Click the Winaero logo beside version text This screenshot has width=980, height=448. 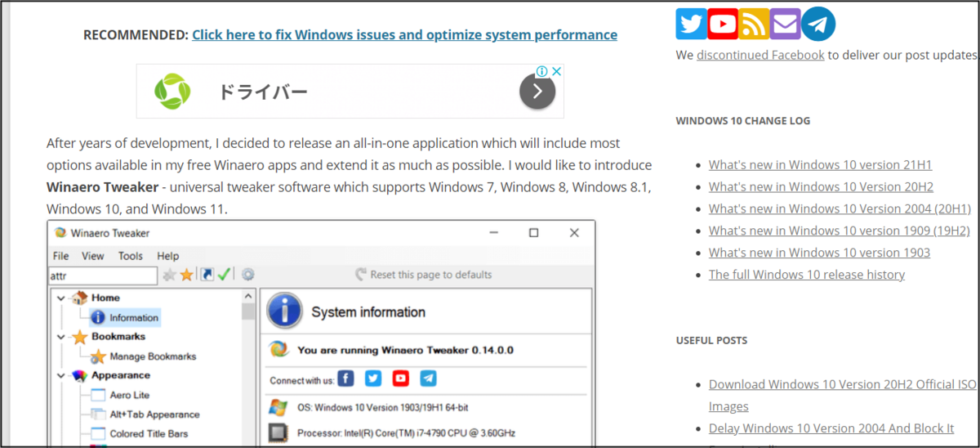click(279, 349)
